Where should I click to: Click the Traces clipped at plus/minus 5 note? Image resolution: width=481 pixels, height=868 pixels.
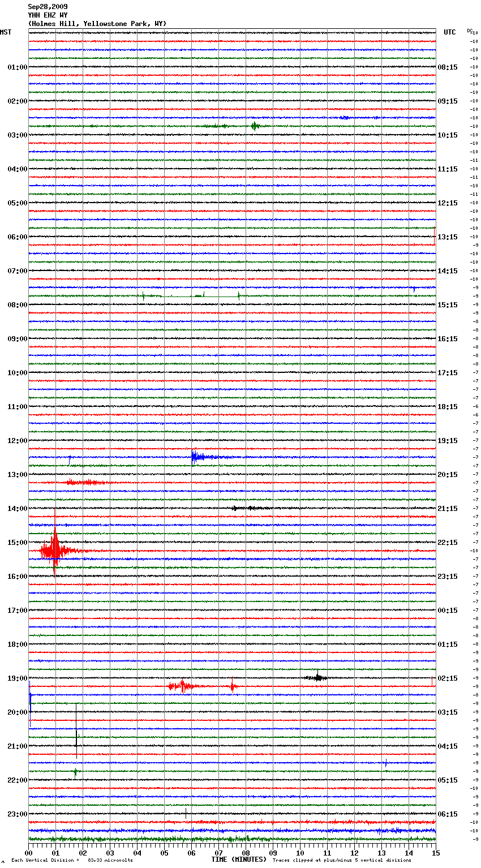point(342,861)
